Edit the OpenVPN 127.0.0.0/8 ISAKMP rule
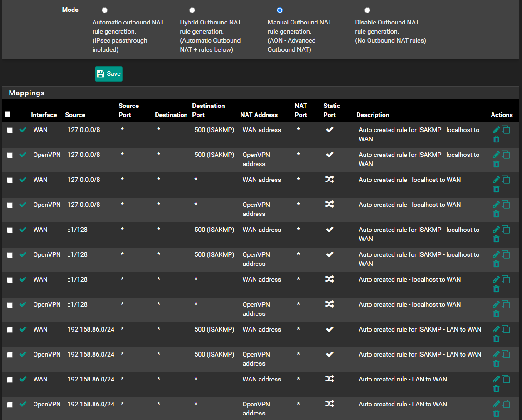522x420 pixels. click(x=497, y=155)
